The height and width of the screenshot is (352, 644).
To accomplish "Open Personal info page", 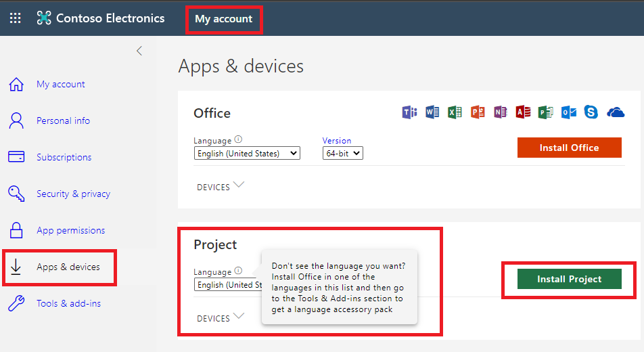I will [x=64, y=120].
